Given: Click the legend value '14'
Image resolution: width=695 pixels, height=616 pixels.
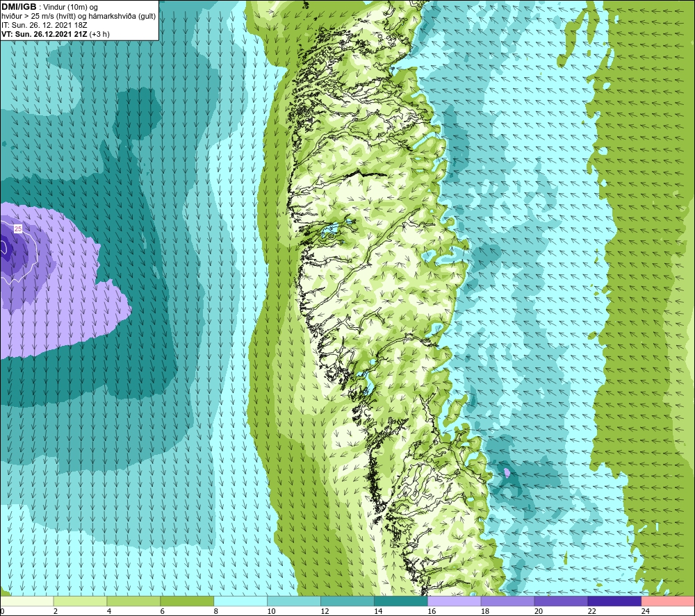Looking at the screenshot, I should coord(378,611).
